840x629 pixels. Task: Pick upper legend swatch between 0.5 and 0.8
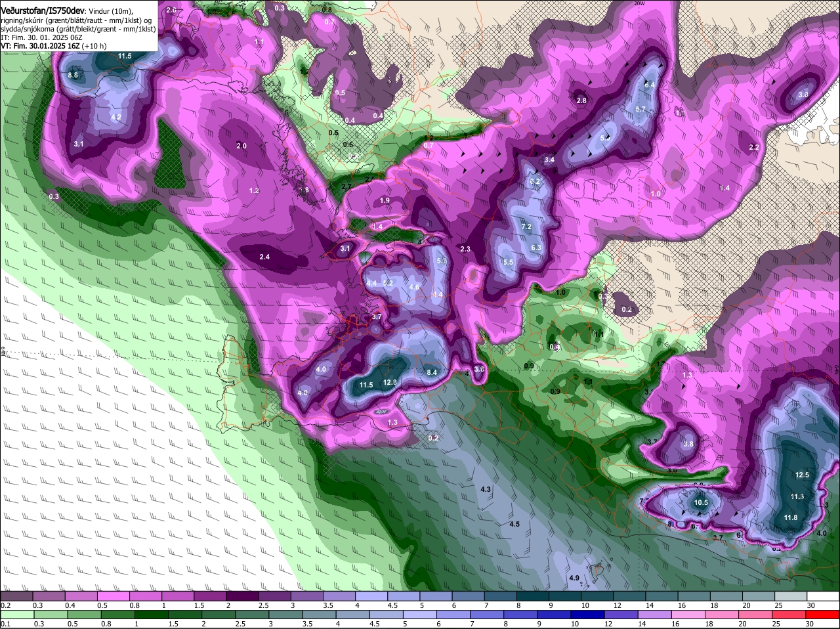tap(113, 596)
